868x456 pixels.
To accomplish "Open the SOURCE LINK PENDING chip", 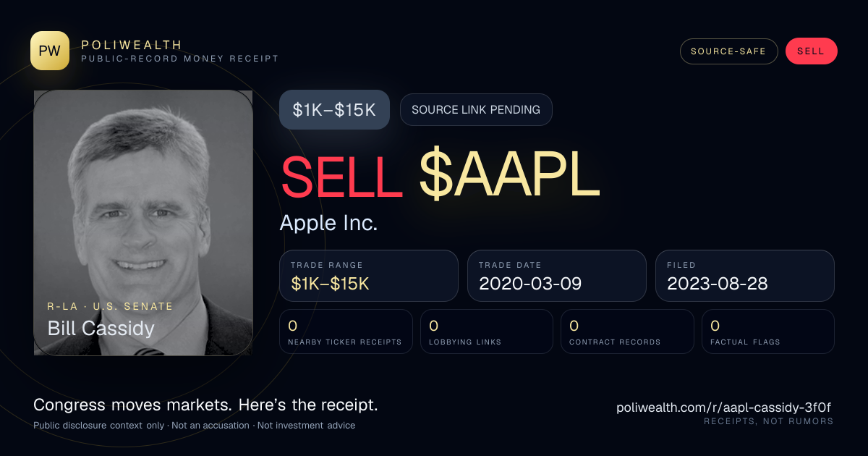I will tap(476, 110).
